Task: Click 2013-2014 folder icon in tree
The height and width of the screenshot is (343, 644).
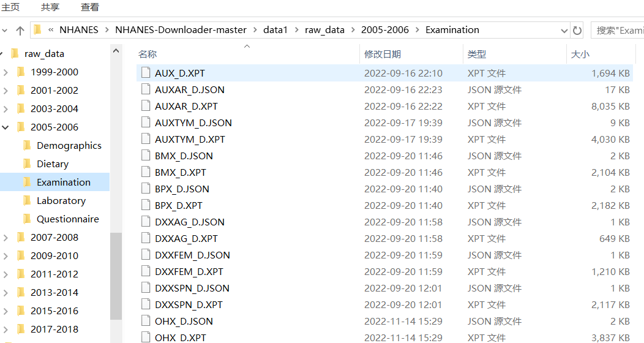Action: click(x=21, y=292)
